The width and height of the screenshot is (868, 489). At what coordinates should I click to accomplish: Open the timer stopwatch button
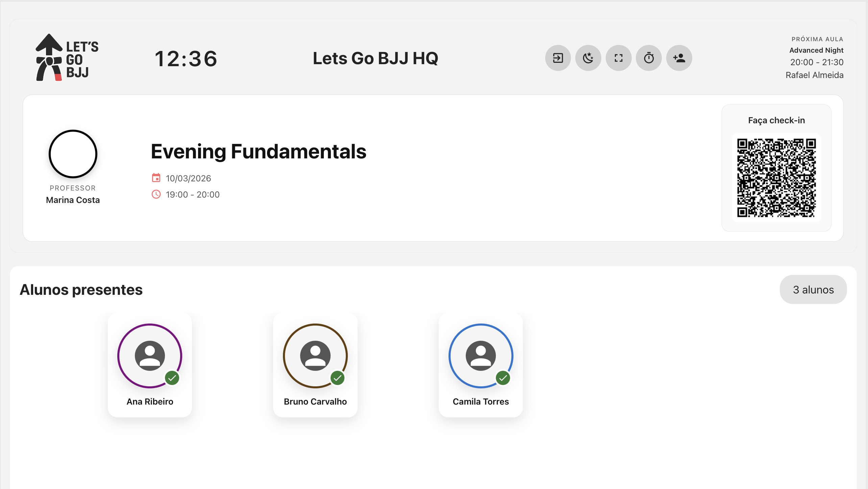[x=649, y=58]
